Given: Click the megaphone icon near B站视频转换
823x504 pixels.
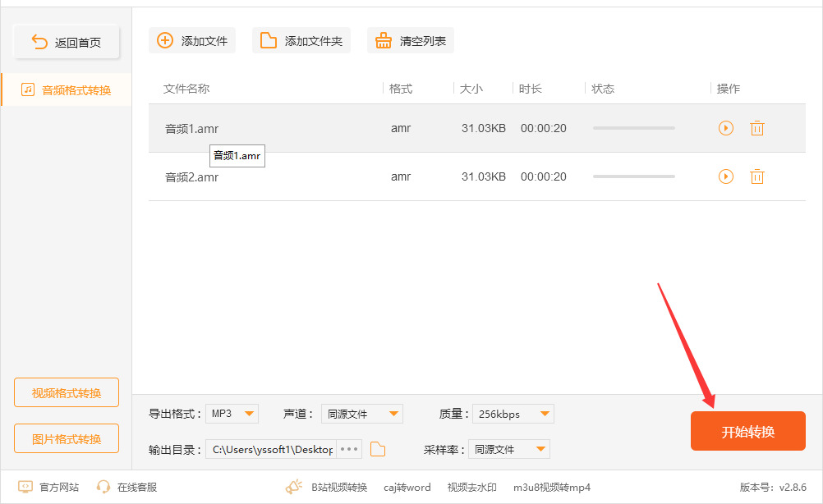Looking at the screenshot, I should [294, 487].
